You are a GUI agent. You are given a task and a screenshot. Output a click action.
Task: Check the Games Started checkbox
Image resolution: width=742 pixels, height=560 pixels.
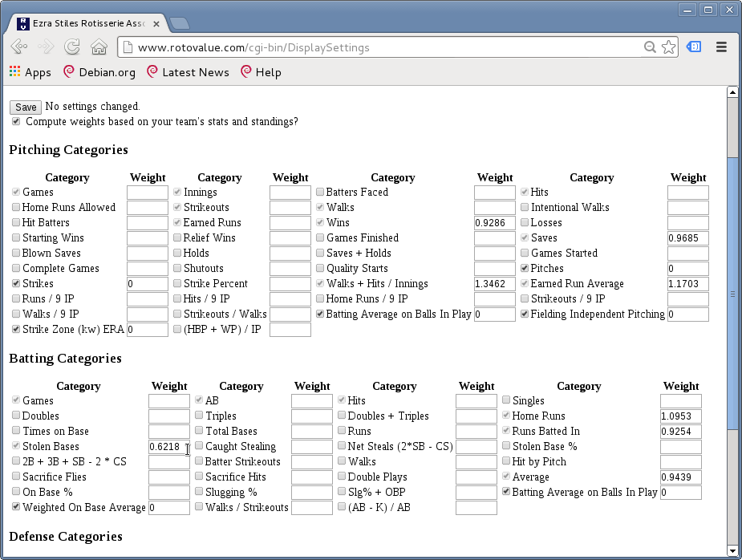[525, 253]
